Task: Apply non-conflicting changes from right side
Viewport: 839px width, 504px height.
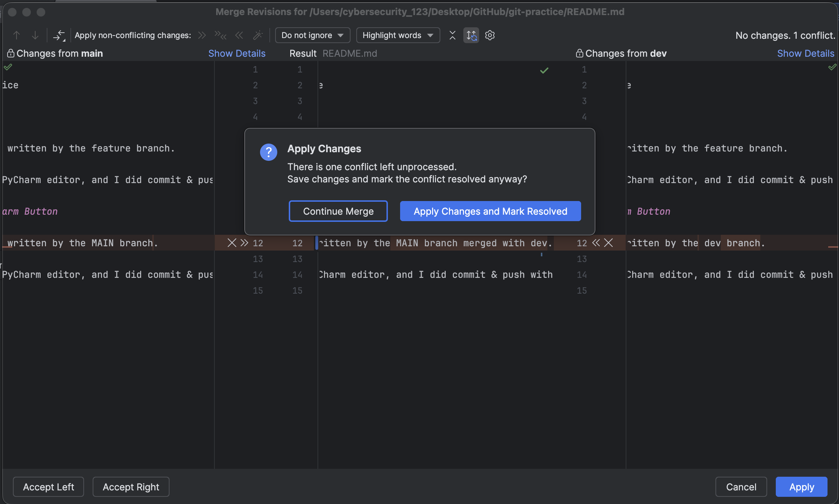Action: 239,35
